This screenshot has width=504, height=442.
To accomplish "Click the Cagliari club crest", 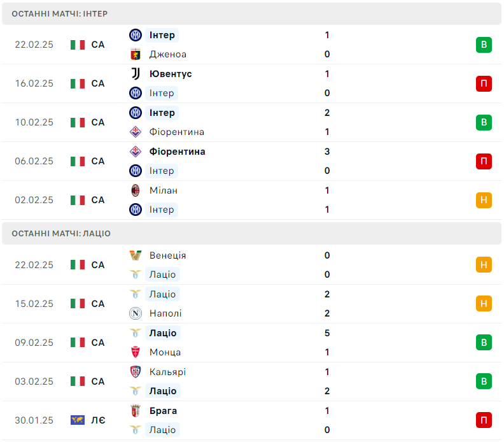I will pyautogui.click(x=135, y=372).
